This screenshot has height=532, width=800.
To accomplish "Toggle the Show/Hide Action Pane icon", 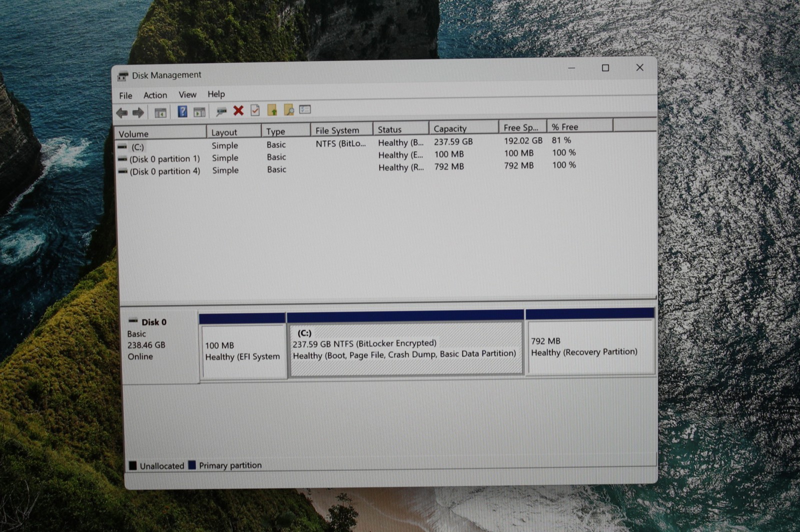I will (199, 112).
